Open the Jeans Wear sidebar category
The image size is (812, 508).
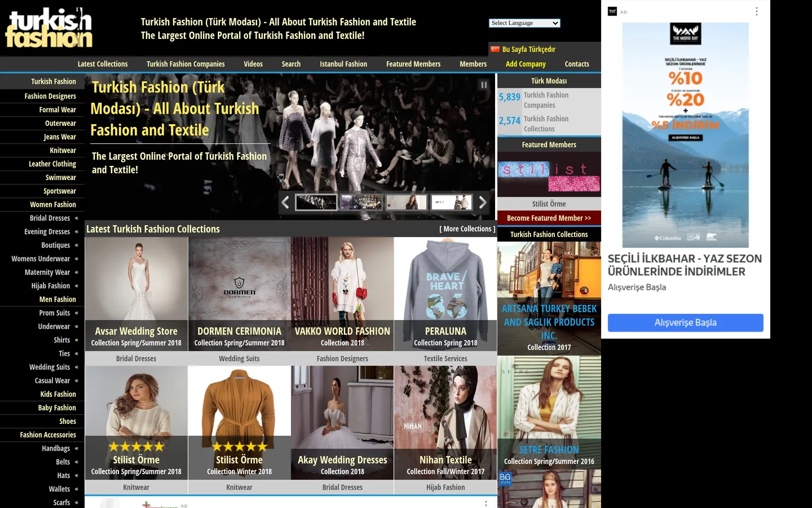pos(60,137)
